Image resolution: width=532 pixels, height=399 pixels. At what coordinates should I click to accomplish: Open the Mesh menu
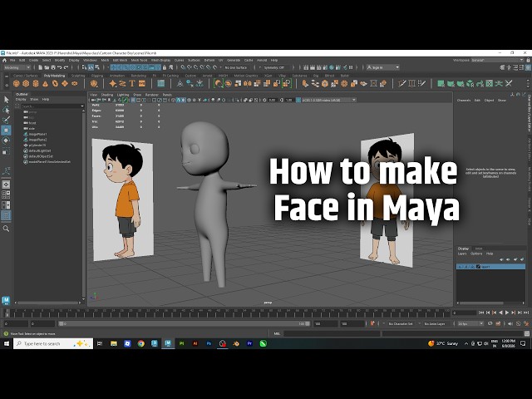105,60
